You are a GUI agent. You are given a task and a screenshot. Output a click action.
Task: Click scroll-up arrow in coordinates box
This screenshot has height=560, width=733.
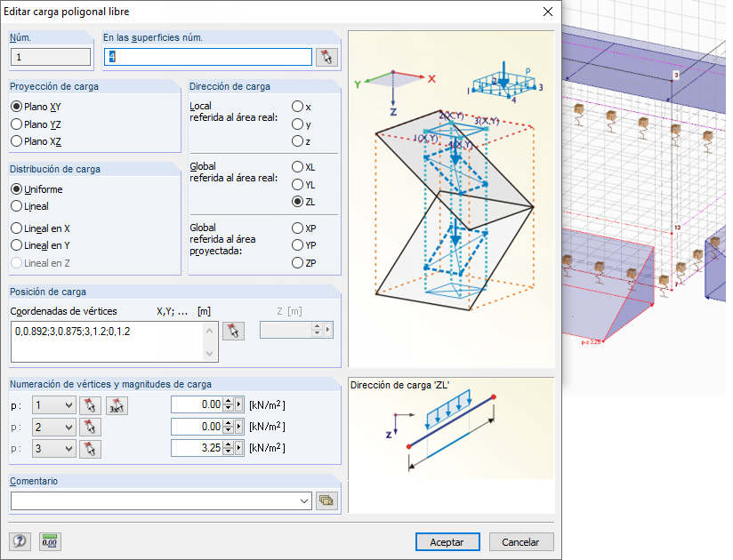[209, 331]
